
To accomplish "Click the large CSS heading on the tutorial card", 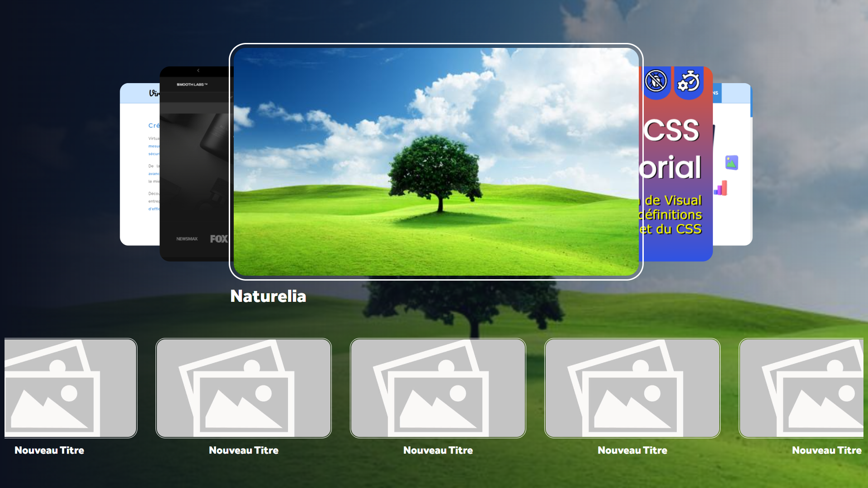I will tap(671, 131).
